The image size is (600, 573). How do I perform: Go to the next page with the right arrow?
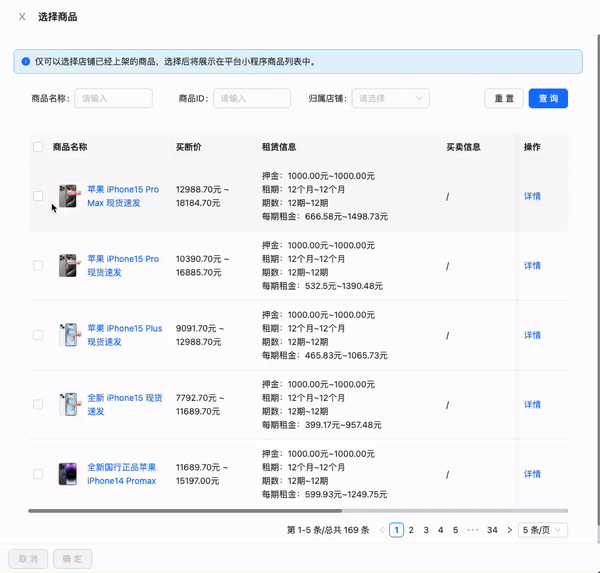click(509, 530)
